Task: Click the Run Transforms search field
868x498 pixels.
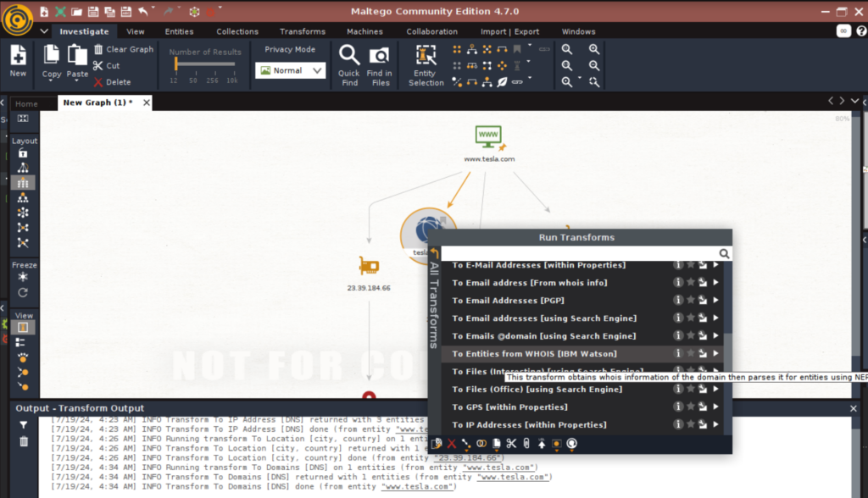Action: point(580,253)
